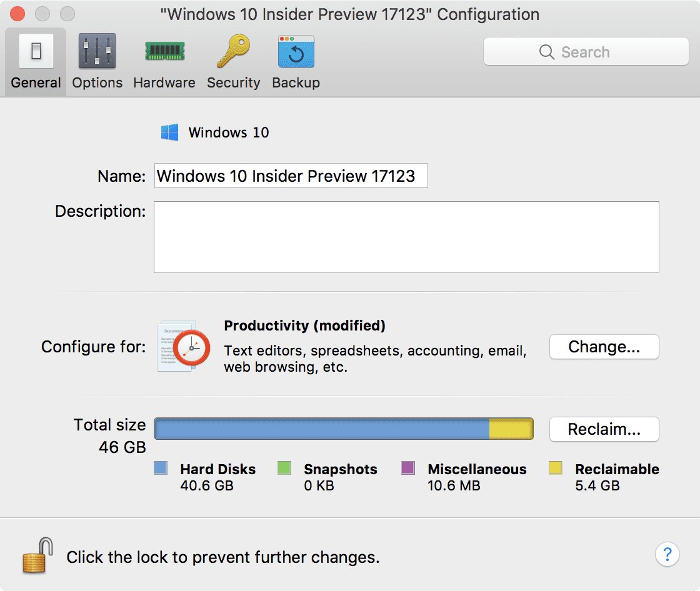Click the yellow reclaimable portion of size bar
Image resolution: width=700 pixels, height=591 pixels.
point(511,429)
